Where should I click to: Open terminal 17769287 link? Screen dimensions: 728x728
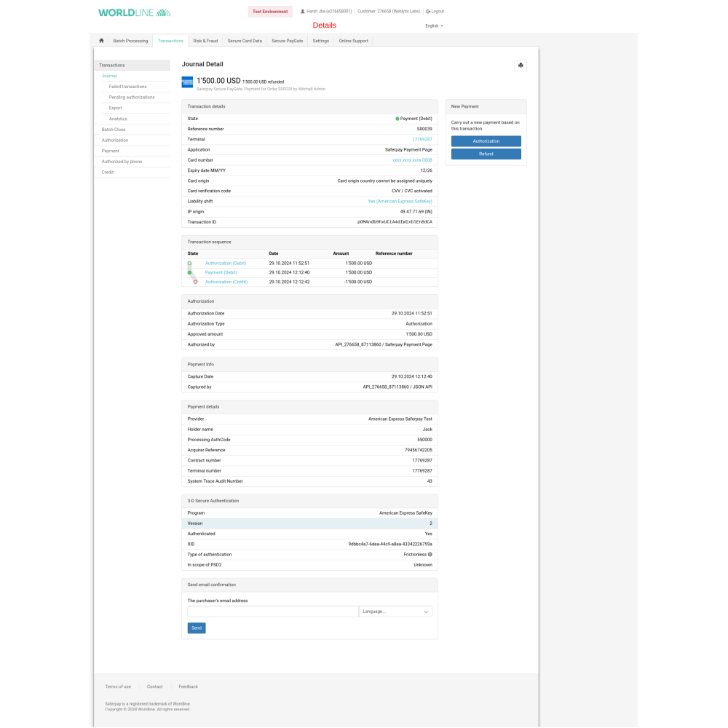[422, 139]
